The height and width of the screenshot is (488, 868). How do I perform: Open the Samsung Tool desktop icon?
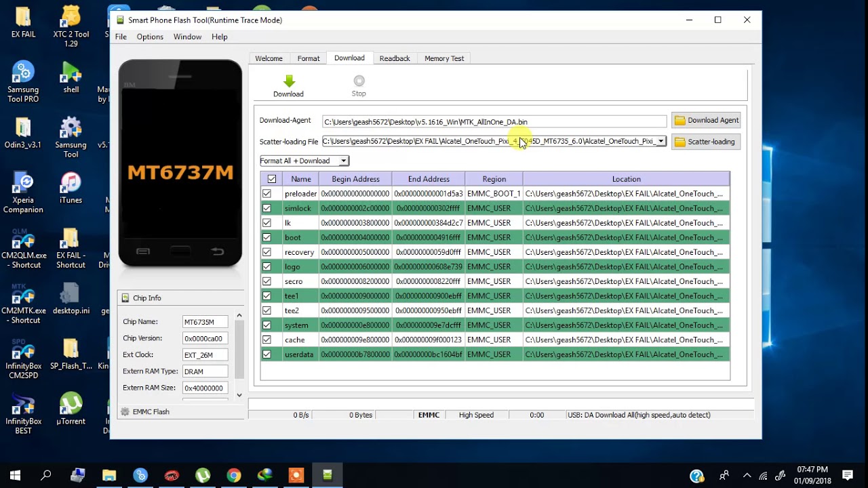pos(71,138)
